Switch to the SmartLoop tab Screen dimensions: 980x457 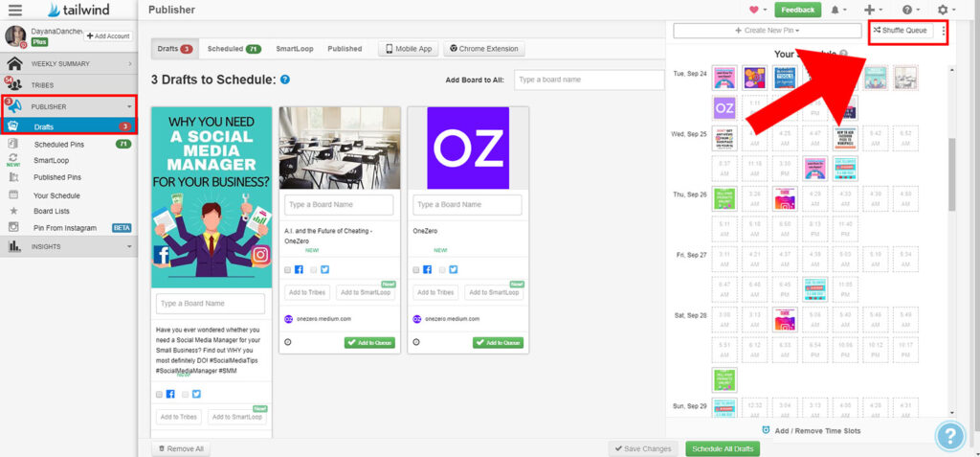click(295, 49)
